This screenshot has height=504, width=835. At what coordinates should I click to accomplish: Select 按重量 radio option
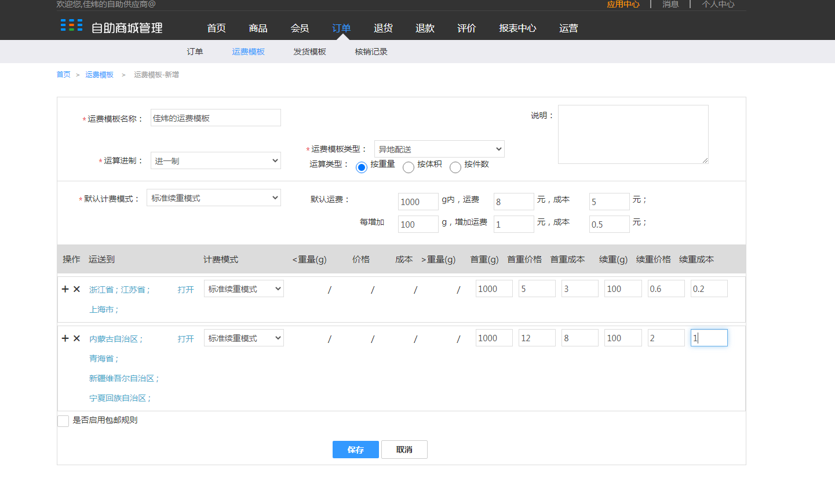click(362, 167)
